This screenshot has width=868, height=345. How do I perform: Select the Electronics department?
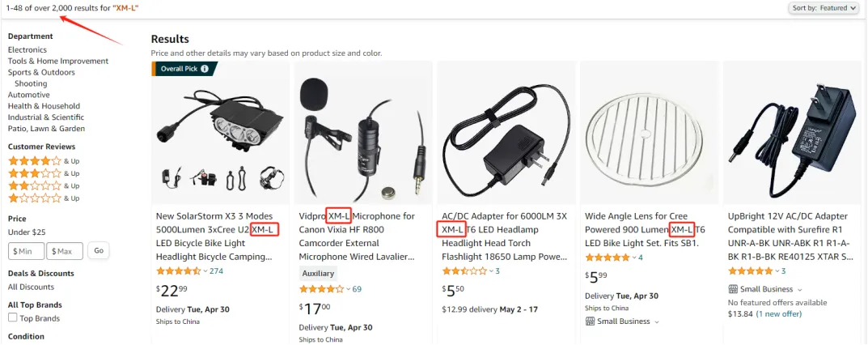point(28,50)
